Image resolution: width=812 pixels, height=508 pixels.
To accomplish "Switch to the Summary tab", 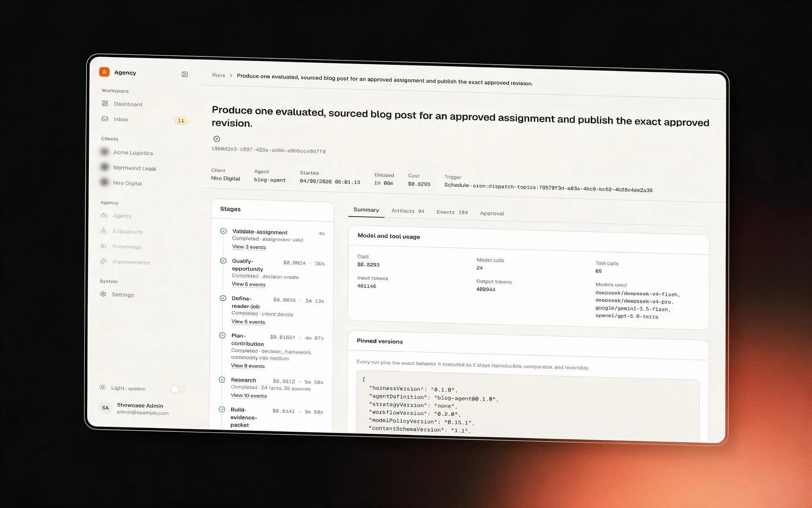I will coord(366,210).
